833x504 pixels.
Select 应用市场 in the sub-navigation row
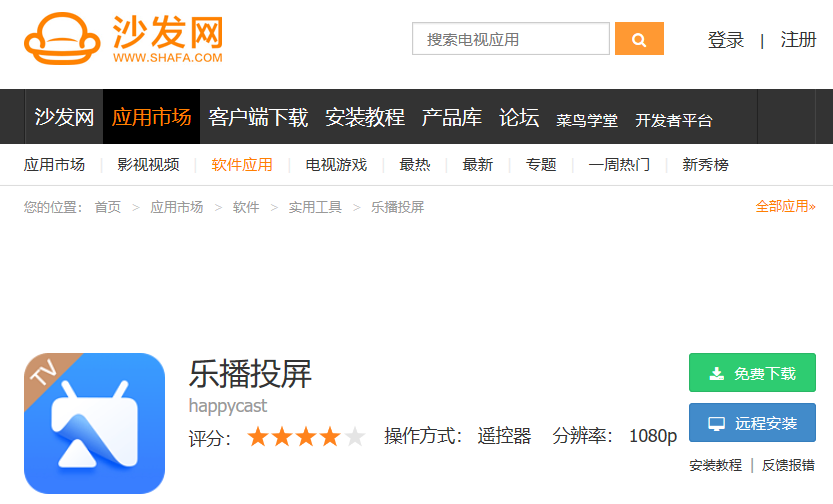[x=54, y=165]
